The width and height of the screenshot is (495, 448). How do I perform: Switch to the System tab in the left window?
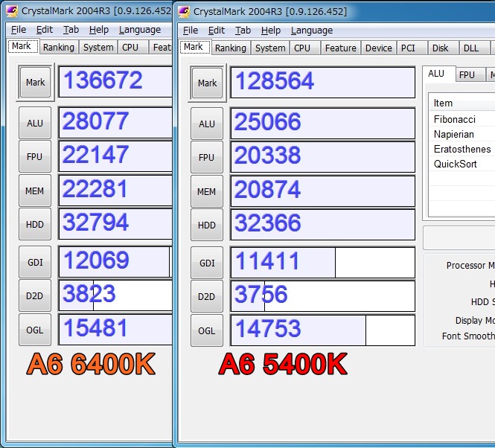pos(98,47)
